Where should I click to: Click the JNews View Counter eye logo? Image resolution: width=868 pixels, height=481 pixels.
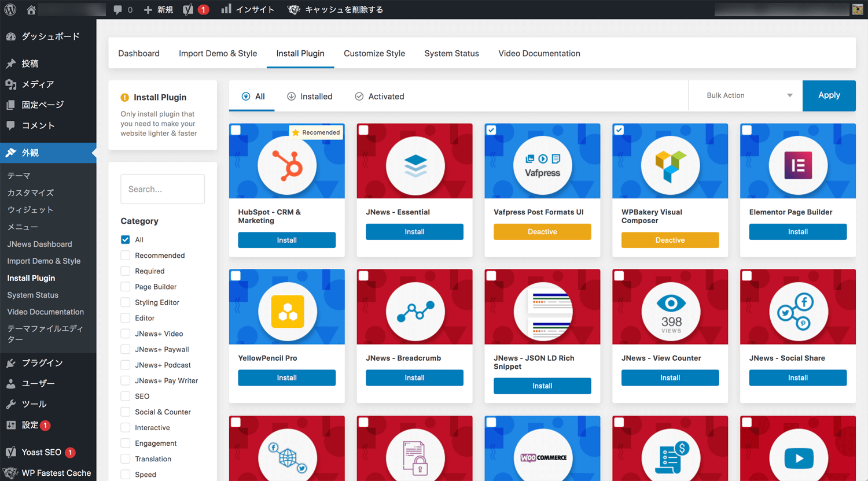[x=670, y=312]
